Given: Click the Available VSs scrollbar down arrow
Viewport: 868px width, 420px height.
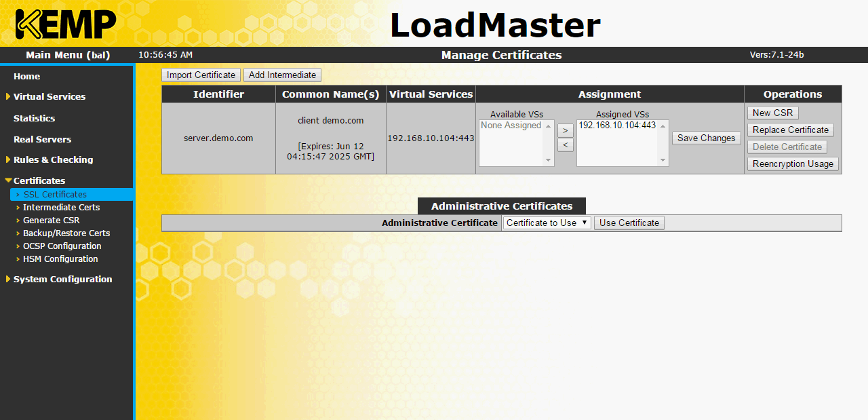Looking at the screenshot, I should [549, 161].
